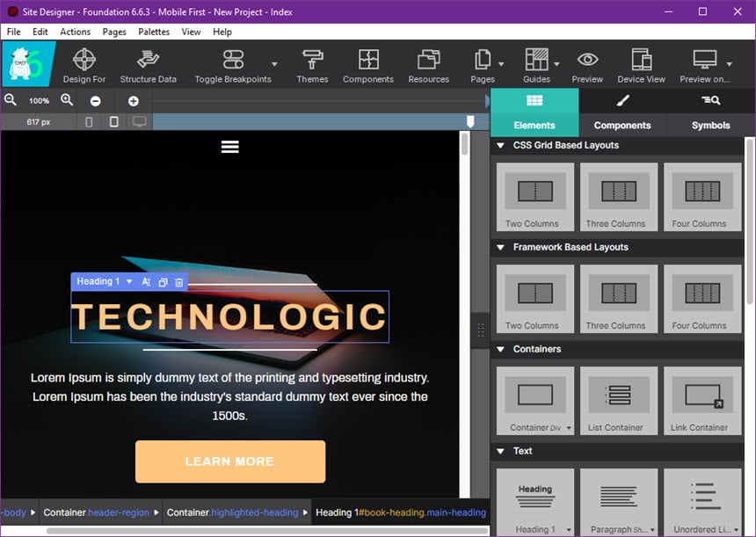Click the 100% zoom level value
The image size is (756, 537).
(39, 101)
